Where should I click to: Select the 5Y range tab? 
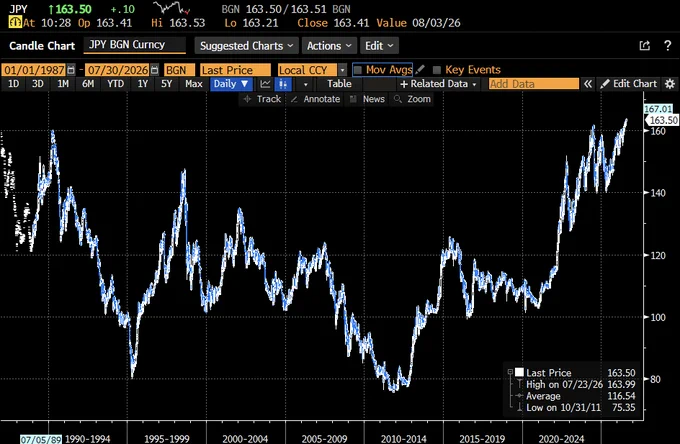[x=167, y=84]
